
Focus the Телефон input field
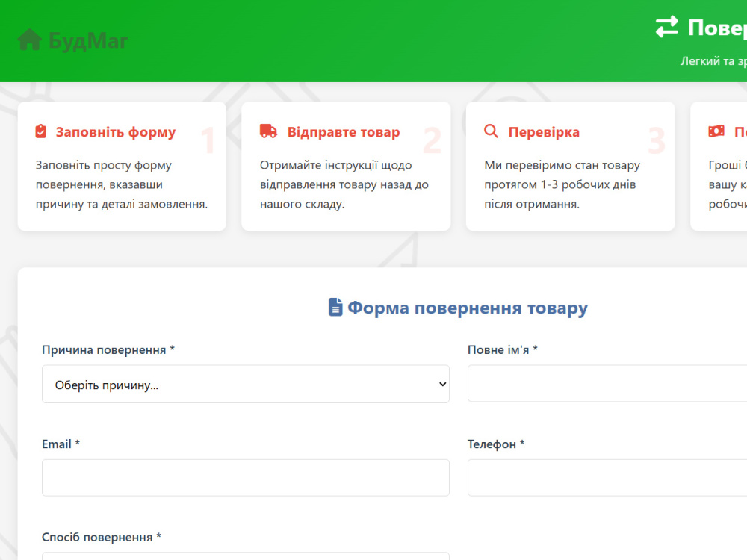[x=607, y=478]
